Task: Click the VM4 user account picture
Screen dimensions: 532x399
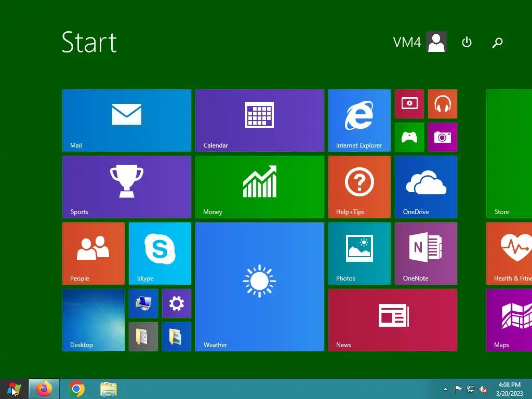Action: tap(436, 42)
